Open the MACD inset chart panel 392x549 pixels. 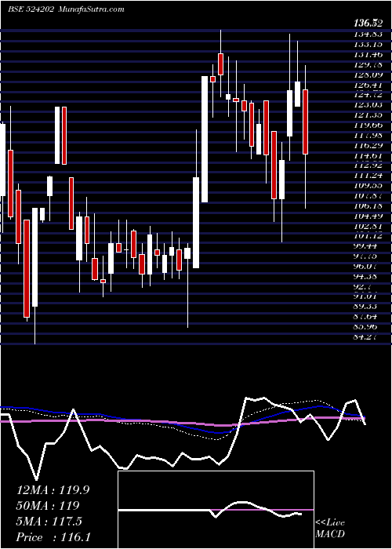(x=216, y=510)
